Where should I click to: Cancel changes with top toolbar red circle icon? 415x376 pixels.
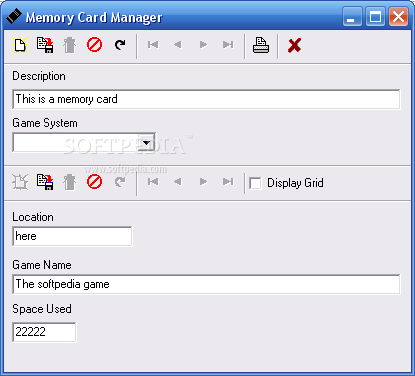point(95,44)
